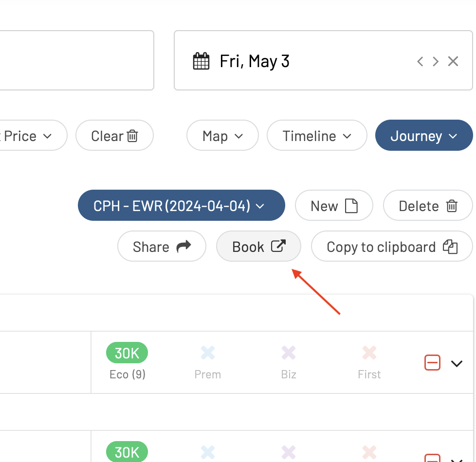Go to previous date with left chevron
476x462 pixels.
(420, 61)
